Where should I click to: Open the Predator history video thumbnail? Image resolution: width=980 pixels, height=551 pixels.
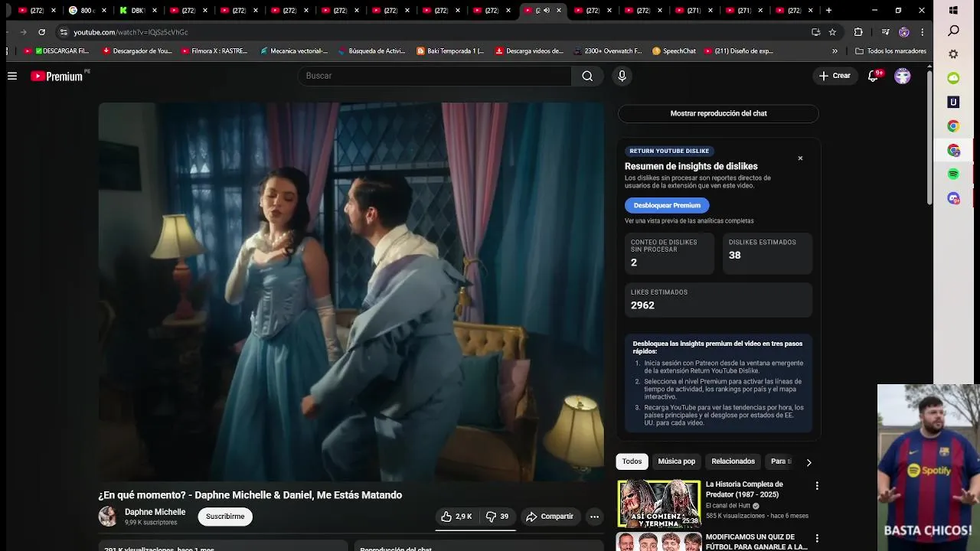659,504
